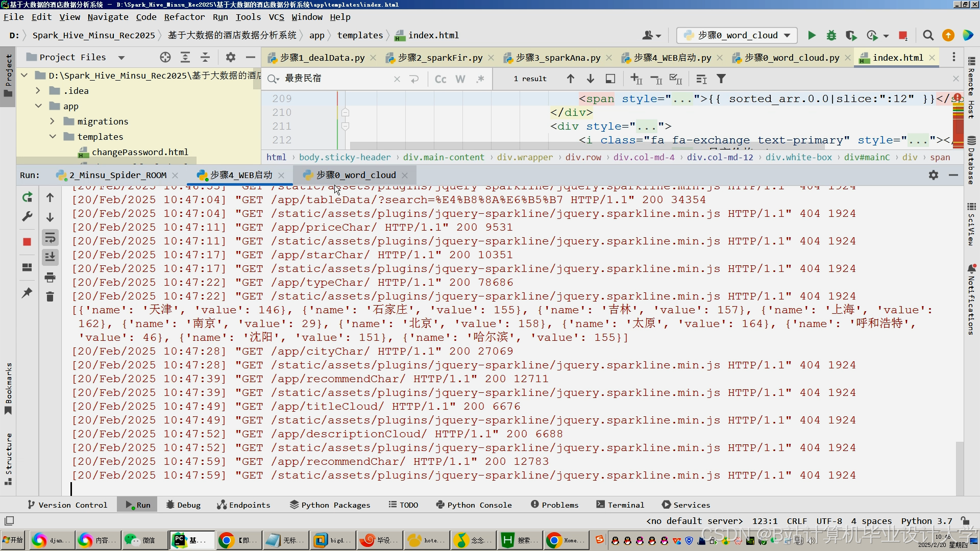Open the Refactor menu
980x551 pixels.
pos(184,17)
